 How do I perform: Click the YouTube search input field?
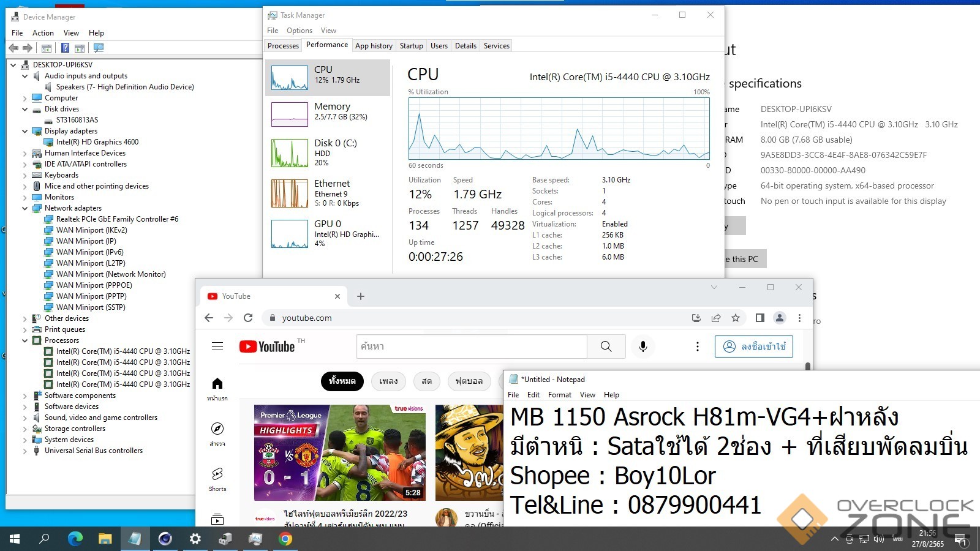[472, 347]
